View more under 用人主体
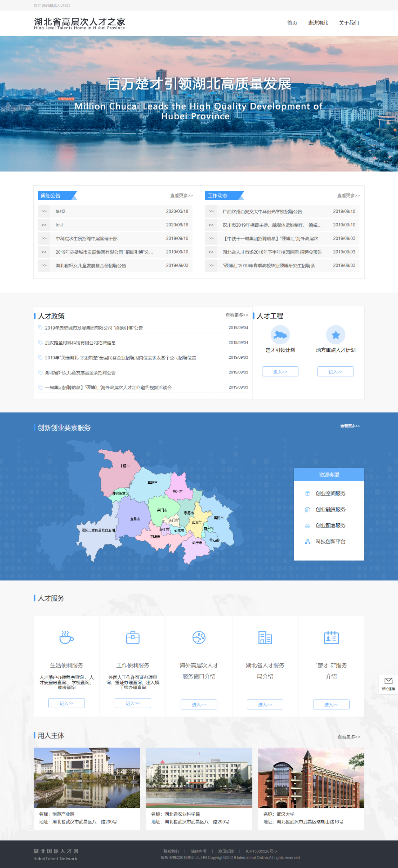Image resolution: width=398 pixels, height=868 pixels. coord(349,737)
